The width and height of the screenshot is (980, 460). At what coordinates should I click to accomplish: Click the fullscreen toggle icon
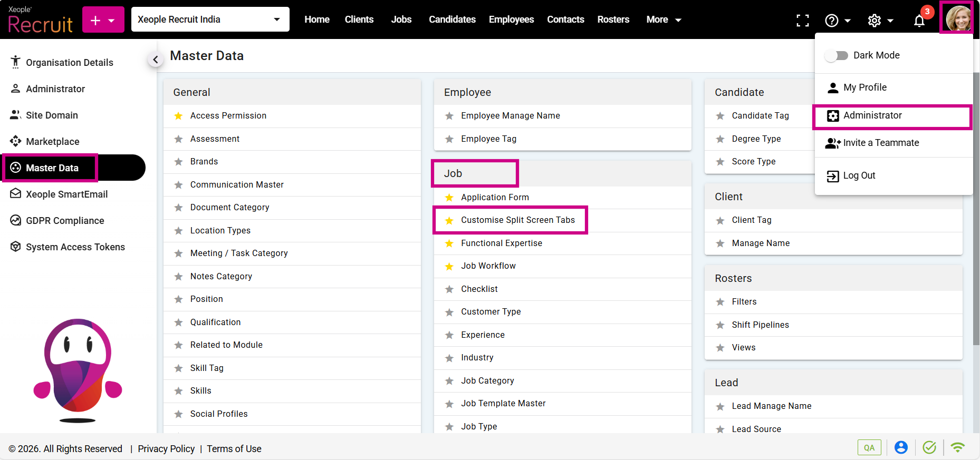(x=802, y=21)
